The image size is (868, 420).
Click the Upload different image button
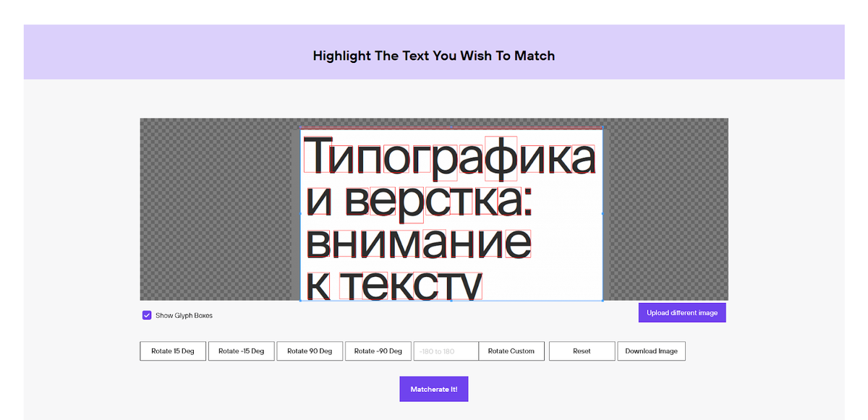(682, 313)
